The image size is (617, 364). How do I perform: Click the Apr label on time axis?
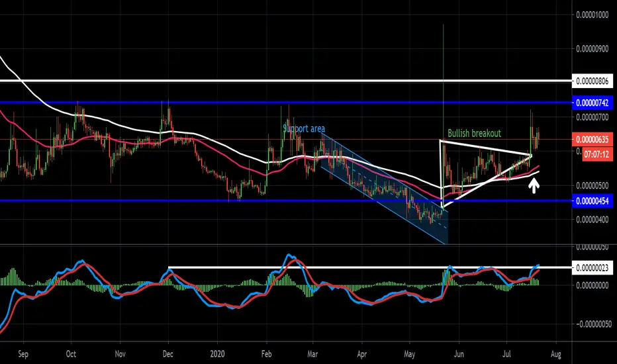361,354
